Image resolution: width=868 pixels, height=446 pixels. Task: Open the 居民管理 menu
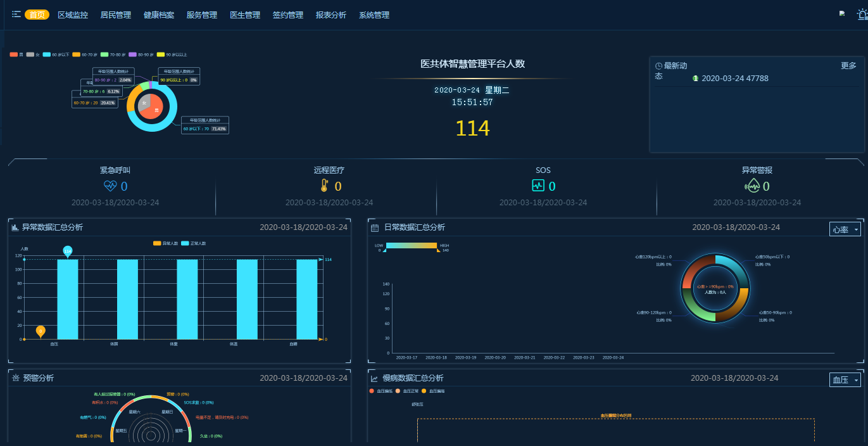[x=116, y=15]
